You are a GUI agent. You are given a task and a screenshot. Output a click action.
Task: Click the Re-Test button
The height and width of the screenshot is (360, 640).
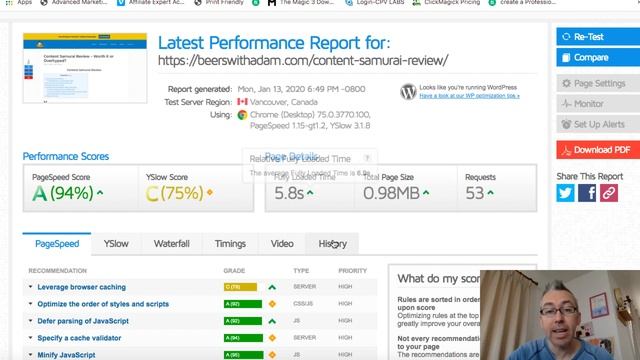598,37
